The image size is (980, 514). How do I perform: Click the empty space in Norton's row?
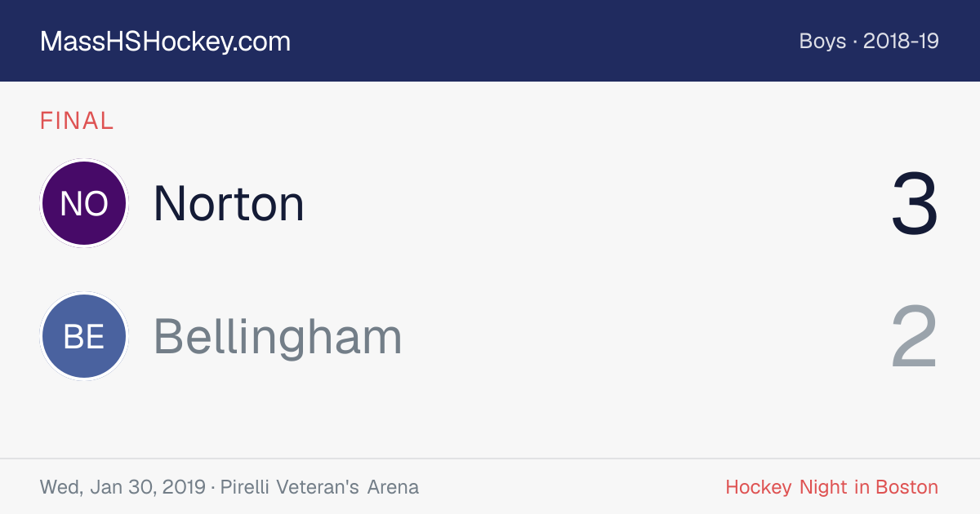596,203
